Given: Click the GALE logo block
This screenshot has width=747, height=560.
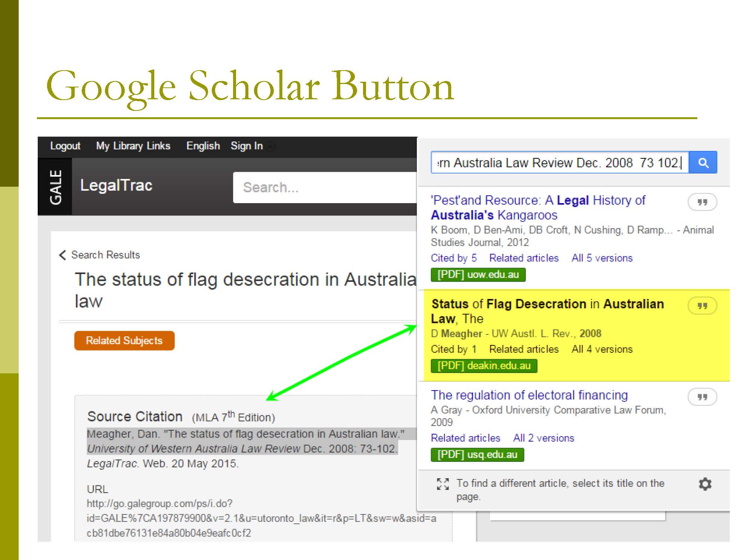Looking at the screenshot, I should click(55, 186).
